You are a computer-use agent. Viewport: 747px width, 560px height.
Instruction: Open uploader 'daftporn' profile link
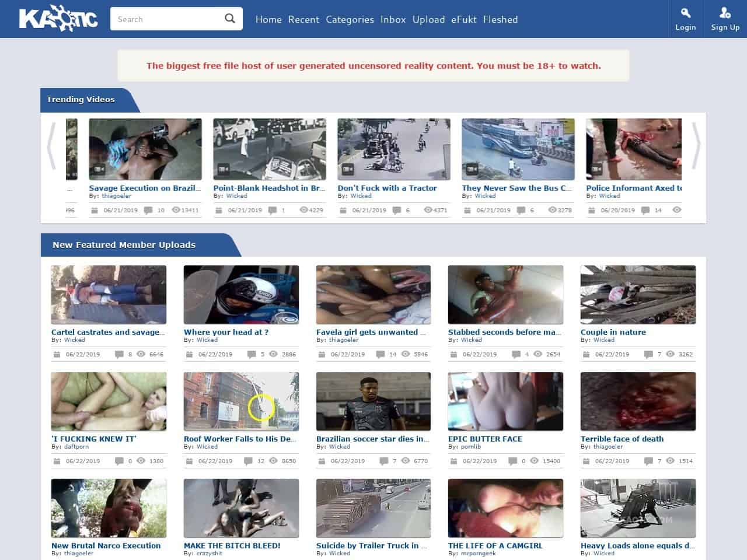[76, 447]
